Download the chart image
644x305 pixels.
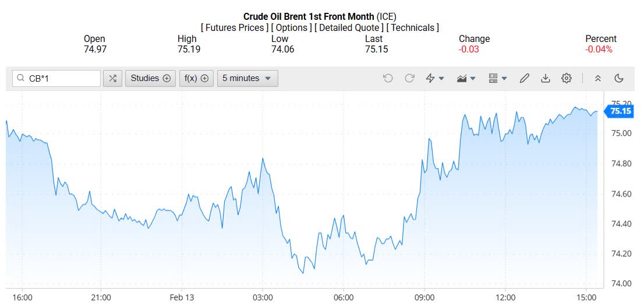tap(546, 78)
